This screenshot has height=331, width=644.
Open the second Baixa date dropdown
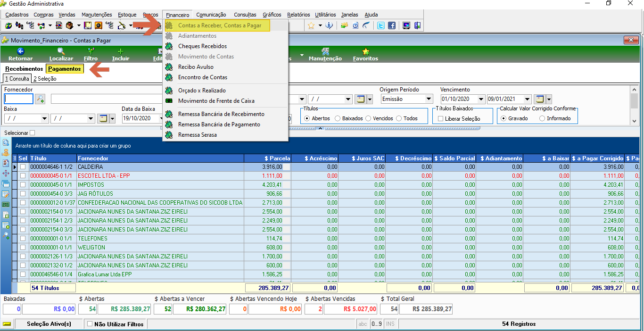click(91, 118)
